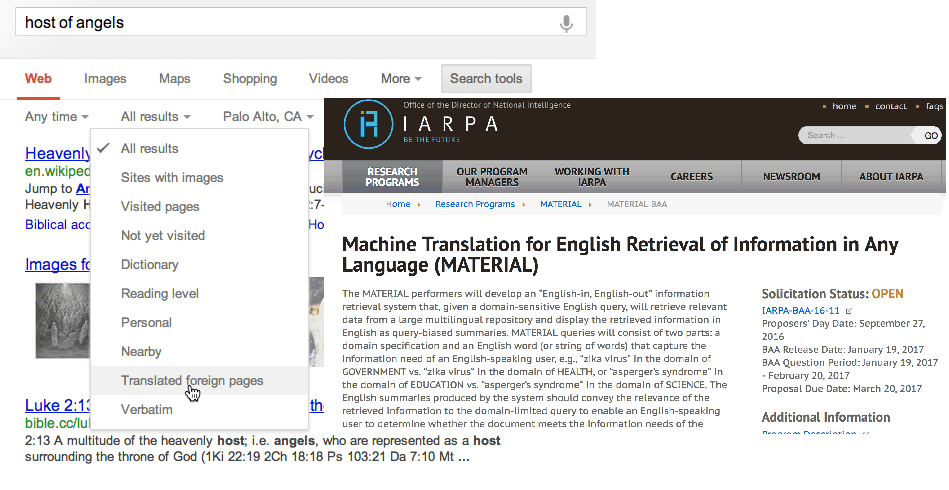Open the About IARPA nav tab
The image size is (949, 490).
[891, 177]
